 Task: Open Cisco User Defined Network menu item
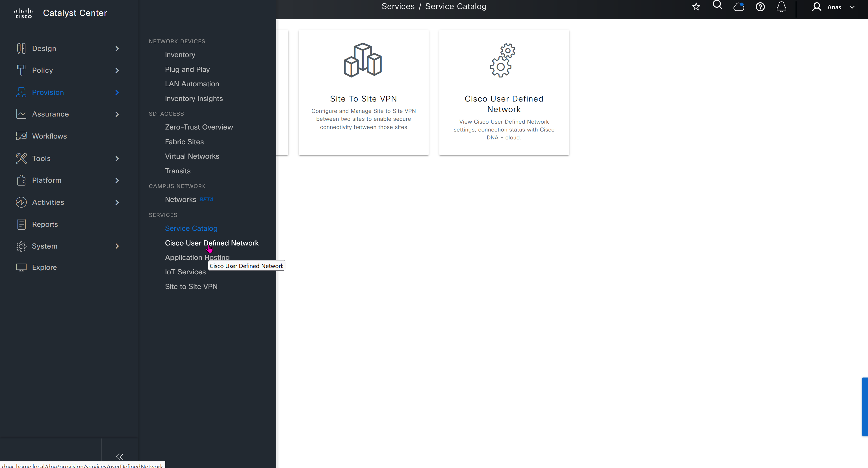(x=212, y=243)
